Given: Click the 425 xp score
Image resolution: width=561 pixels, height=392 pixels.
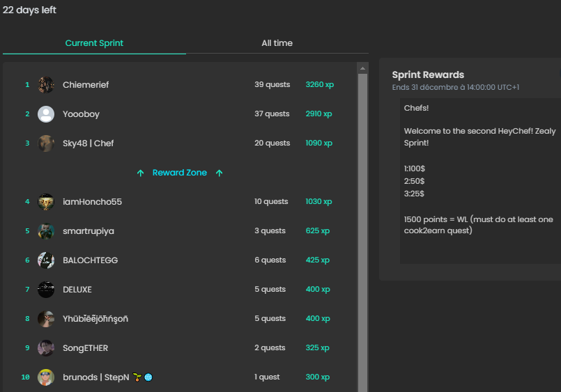Looking at the screenshot, I should [x=318, y=260].
